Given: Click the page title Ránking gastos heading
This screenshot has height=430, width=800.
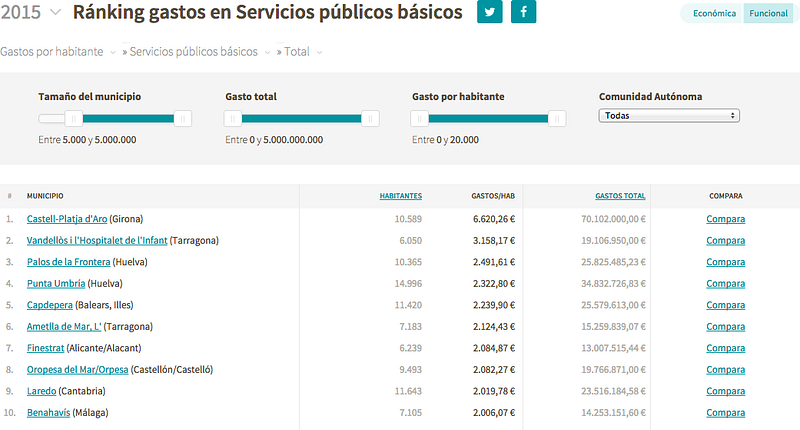Looking at the screenshot, I should [x=267, y=12].
